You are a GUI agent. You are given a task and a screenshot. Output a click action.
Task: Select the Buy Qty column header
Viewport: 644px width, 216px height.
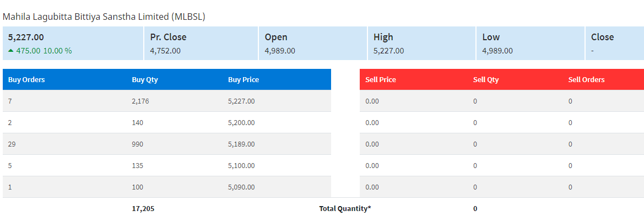[x=144, y=80]
